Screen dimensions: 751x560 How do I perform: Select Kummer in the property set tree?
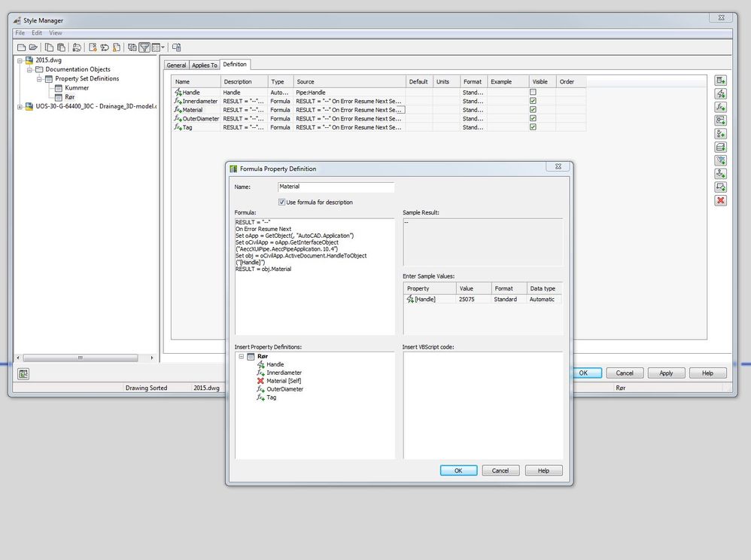click(x=77, y=88)
